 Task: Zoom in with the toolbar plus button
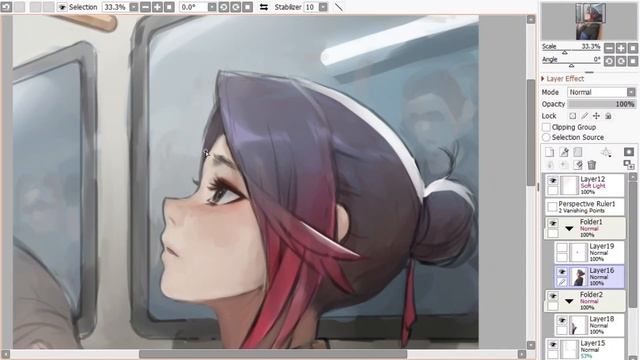pos(157,7)
